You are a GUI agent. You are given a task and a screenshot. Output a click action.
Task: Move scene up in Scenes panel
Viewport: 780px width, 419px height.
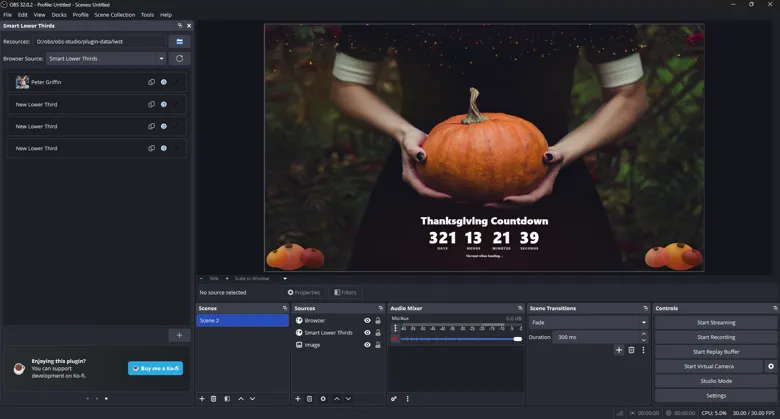241,399
